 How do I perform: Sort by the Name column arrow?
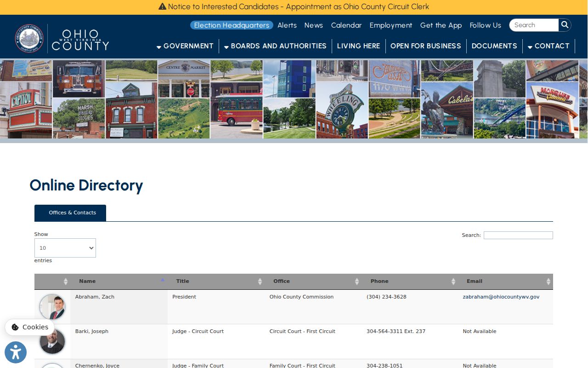point(162,280)
